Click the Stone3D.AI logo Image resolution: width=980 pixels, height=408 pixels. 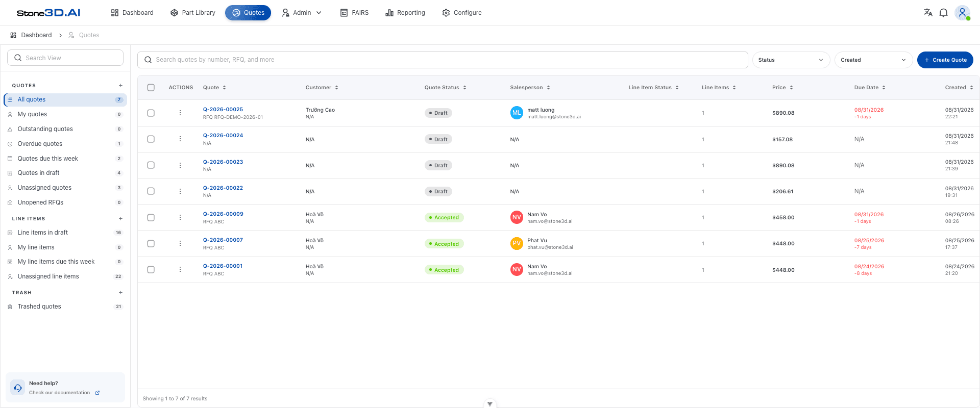tap(48, 13)
